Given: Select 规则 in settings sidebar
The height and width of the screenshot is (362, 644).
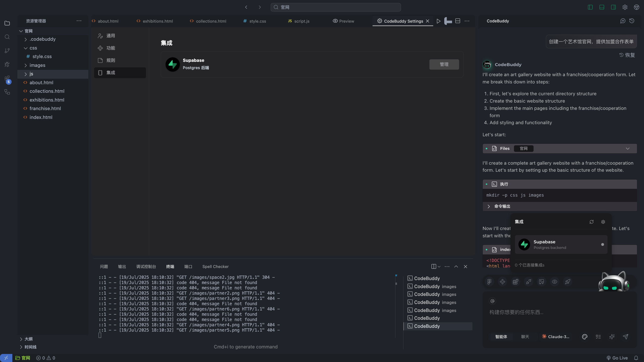Looking at the screenshot, I should pyautogui.click(x=120, y=60).
